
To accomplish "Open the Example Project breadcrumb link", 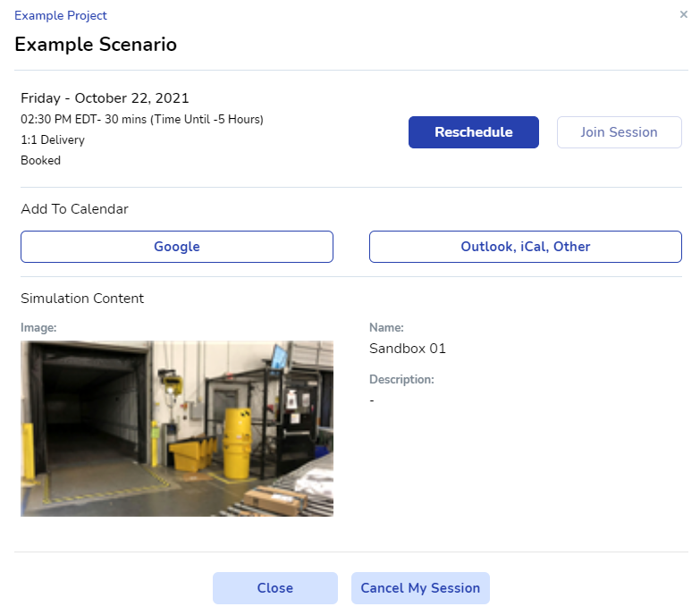I will coord(61,16).
